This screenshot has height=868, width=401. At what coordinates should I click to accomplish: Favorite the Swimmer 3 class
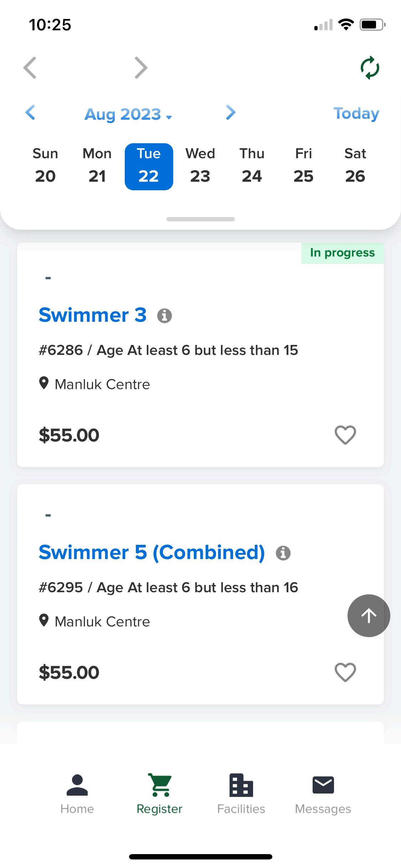point(345,435)
